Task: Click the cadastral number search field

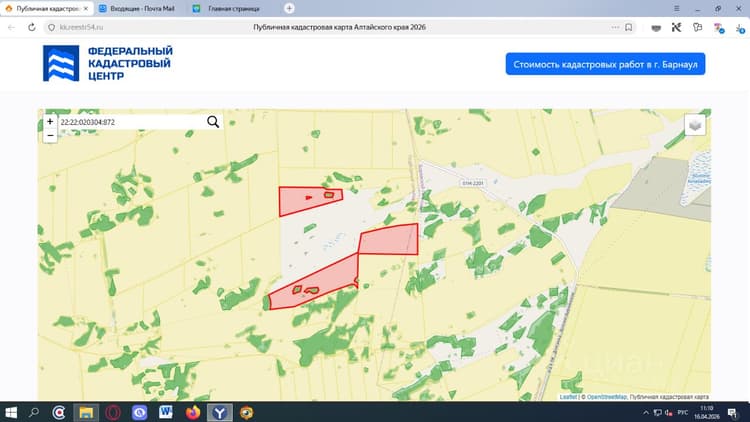Action: pos(132,122)
